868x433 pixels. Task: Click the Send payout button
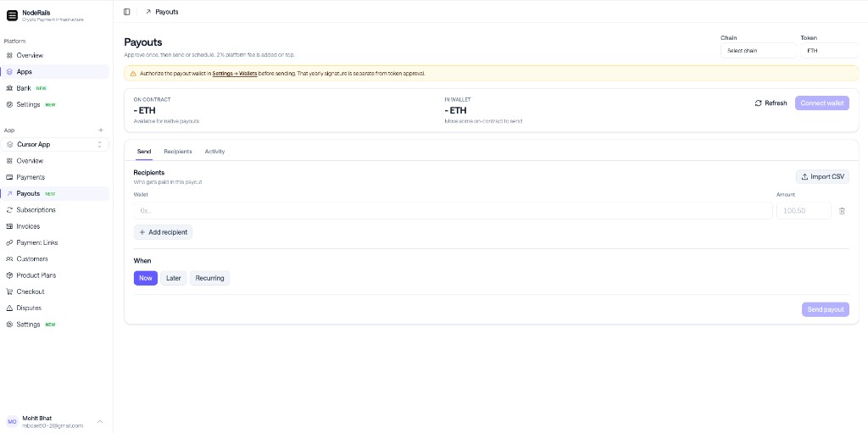(826, 309)
